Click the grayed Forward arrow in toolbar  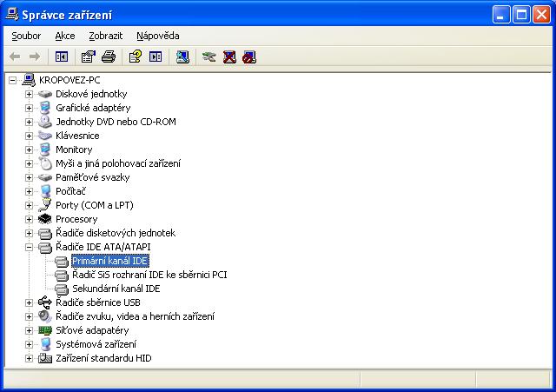tap(35, 56)
